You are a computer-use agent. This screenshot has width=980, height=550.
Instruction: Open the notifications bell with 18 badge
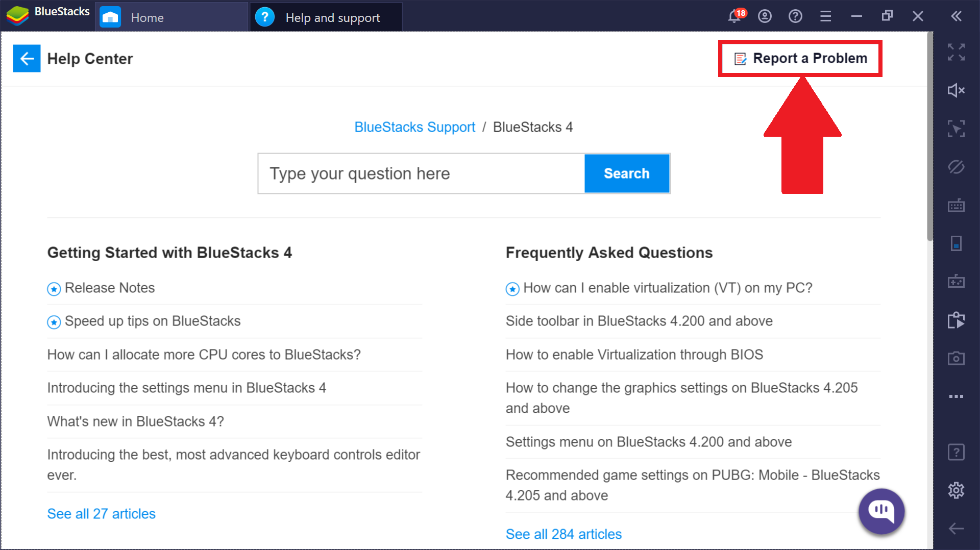click(x=736, y=16)
